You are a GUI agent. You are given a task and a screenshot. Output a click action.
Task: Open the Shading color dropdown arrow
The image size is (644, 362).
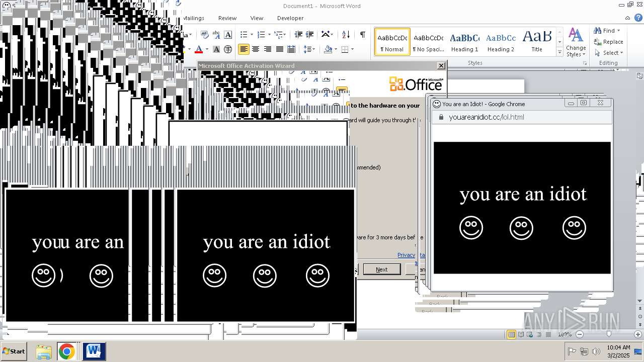pyautogui.click(x=336, y=49)
